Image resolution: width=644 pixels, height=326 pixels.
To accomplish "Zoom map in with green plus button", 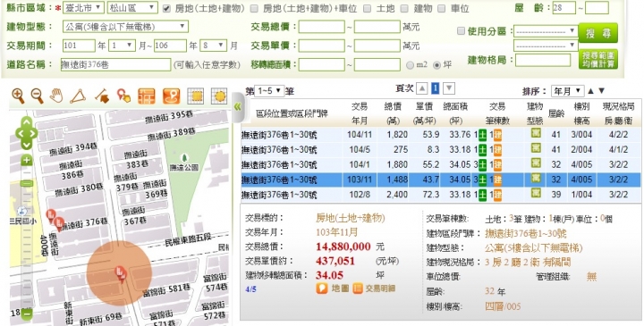I will click(26, 161).
